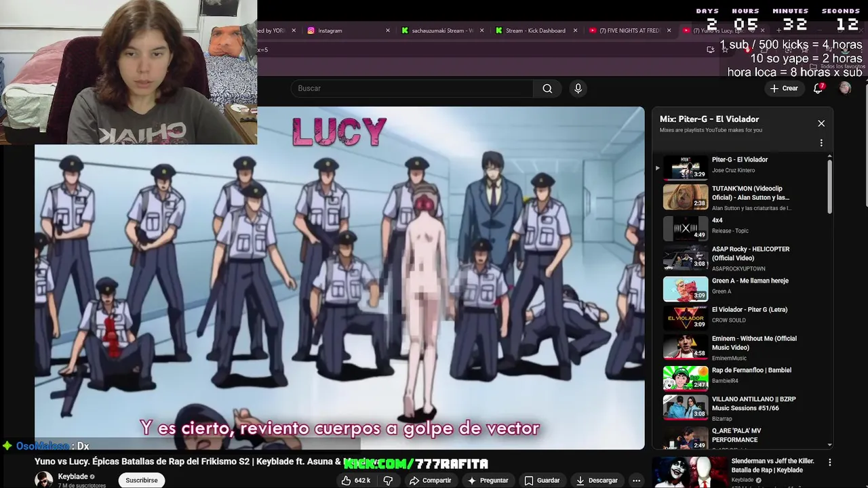Play Eminem - Without Me thumbnail
The width and height of the screenshot is (868, 488).
point(686,348)
